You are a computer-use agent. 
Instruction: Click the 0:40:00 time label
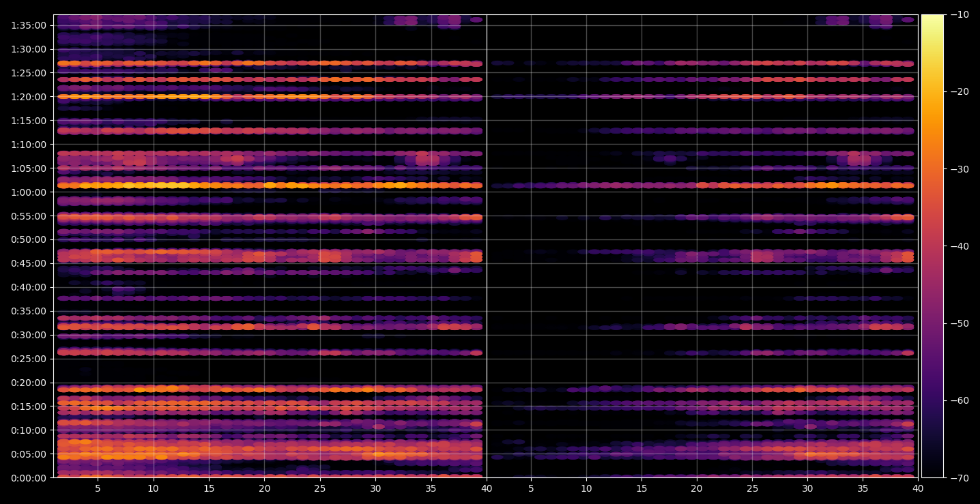click(x=29, y=287)
